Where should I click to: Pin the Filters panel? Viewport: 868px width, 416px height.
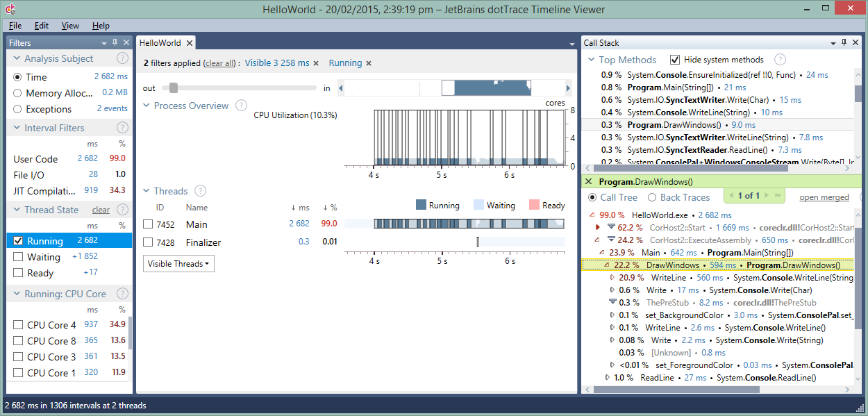point(115,43)
